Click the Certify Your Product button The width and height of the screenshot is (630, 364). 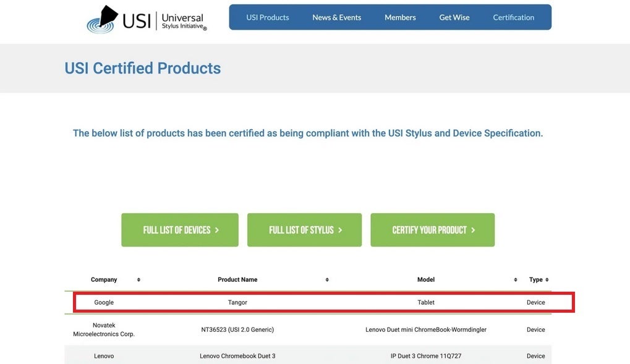point(433,230)
